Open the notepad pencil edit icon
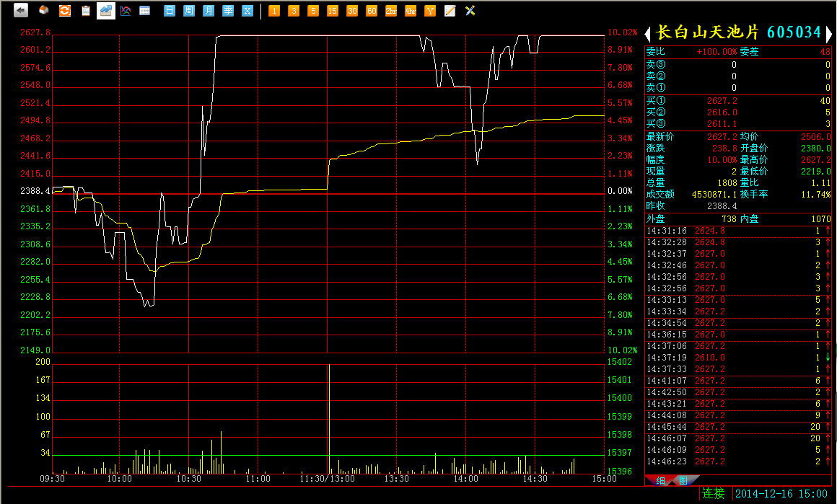837x504 pixels. point(450,11)
